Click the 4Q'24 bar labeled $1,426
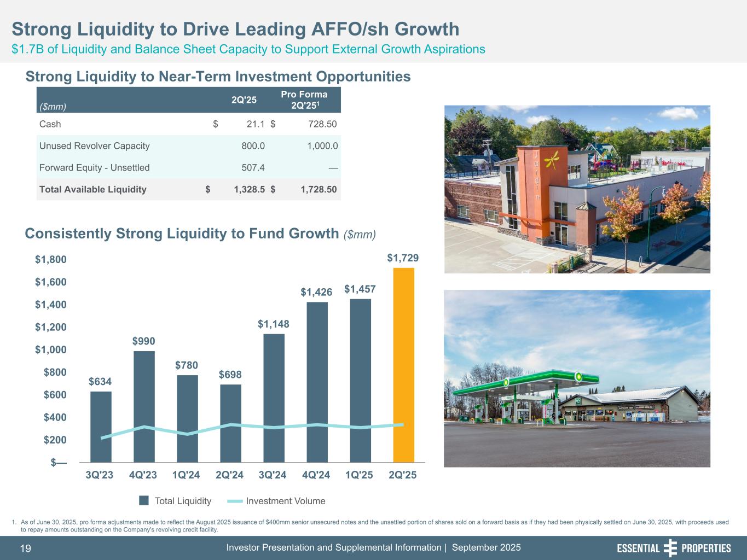The height and width of the screenshot is (560, 747). [x=317, y=382]
